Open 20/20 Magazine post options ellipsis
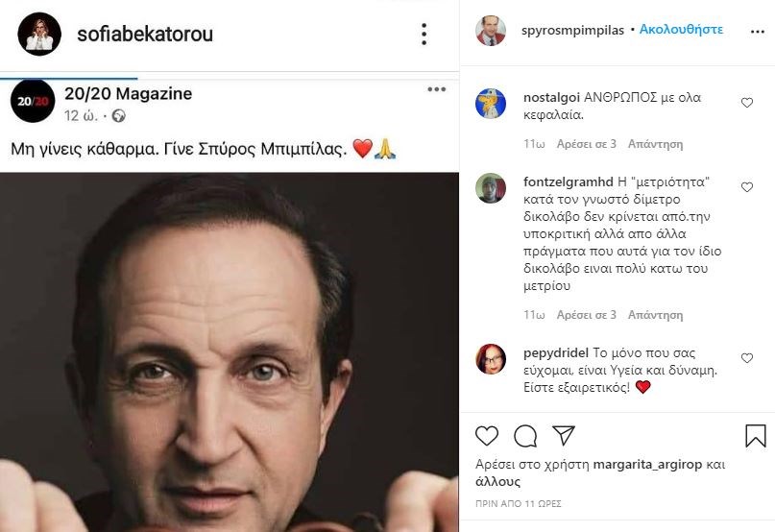This screenshot has height=532, width=775. coord(436,90)
